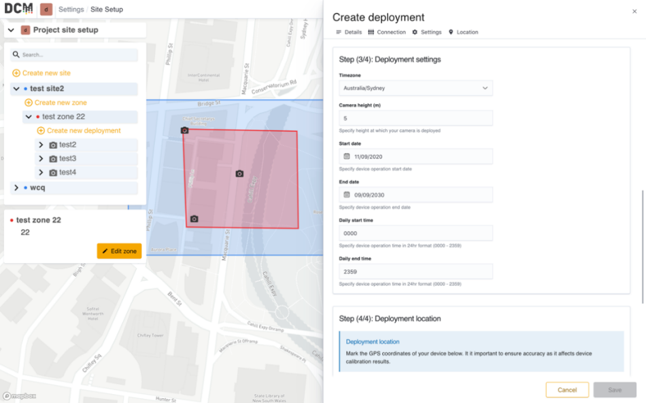This screenshot has height=403, width=646.
Task: Collapse the Project site setup panel chevron
Action: [11, 30]
